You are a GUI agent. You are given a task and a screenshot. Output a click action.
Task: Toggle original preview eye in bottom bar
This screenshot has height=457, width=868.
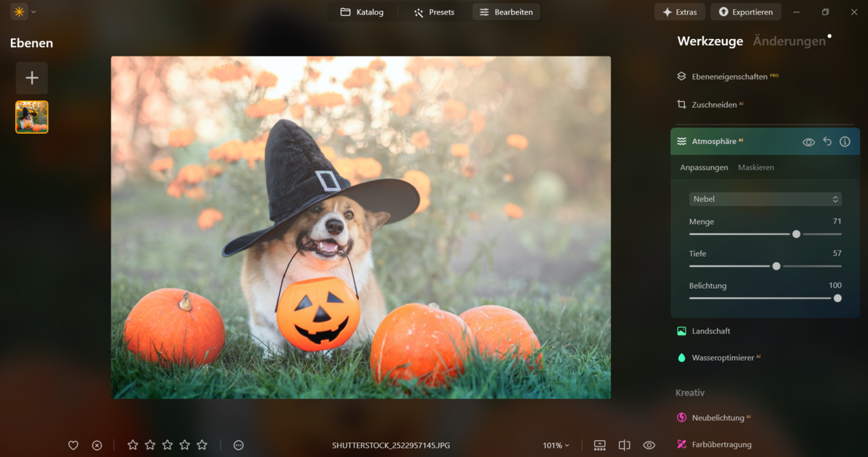point(649,445)
